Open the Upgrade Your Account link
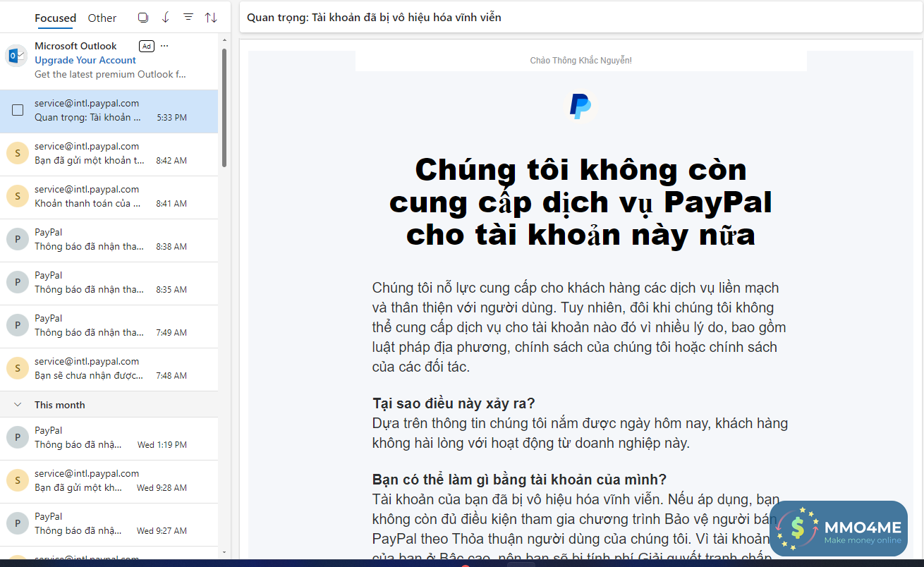Image resolution: width=924 pixels, height=567 pixels. click(x=85, y=60)
